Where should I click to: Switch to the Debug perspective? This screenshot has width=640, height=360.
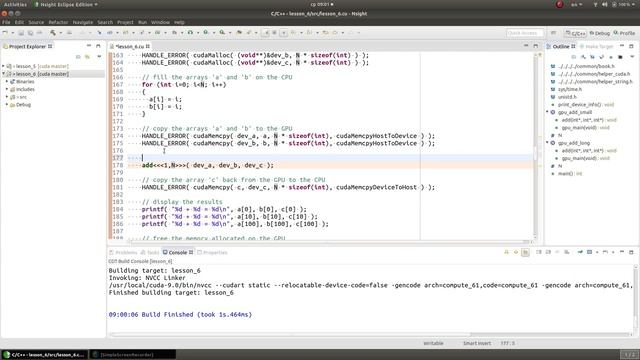(600, 33)
